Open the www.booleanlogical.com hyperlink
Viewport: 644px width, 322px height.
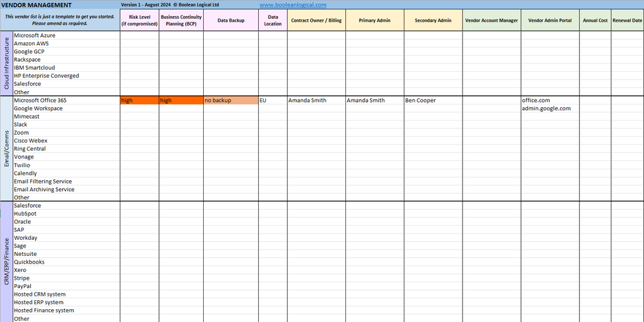(293, 5)
